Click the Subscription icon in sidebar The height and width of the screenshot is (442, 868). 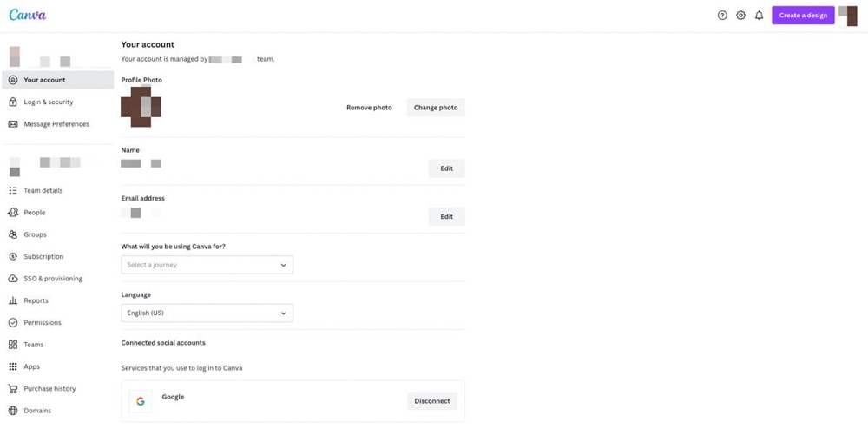pos(13,256)
